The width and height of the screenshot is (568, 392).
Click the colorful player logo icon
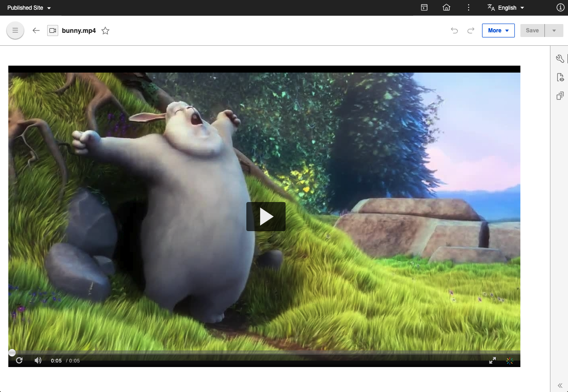[509, 361]
